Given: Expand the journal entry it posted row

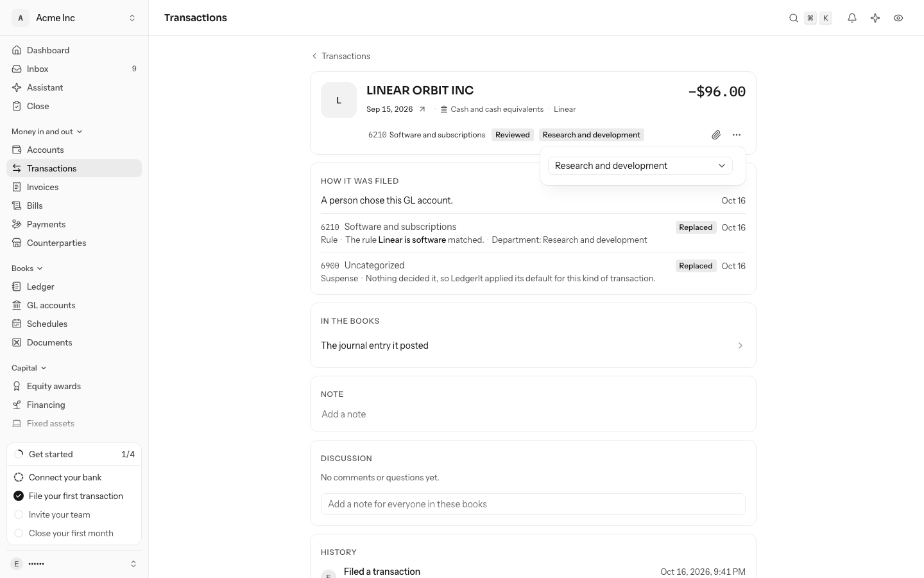Looking at the screenshot, I should click(533, 346).
